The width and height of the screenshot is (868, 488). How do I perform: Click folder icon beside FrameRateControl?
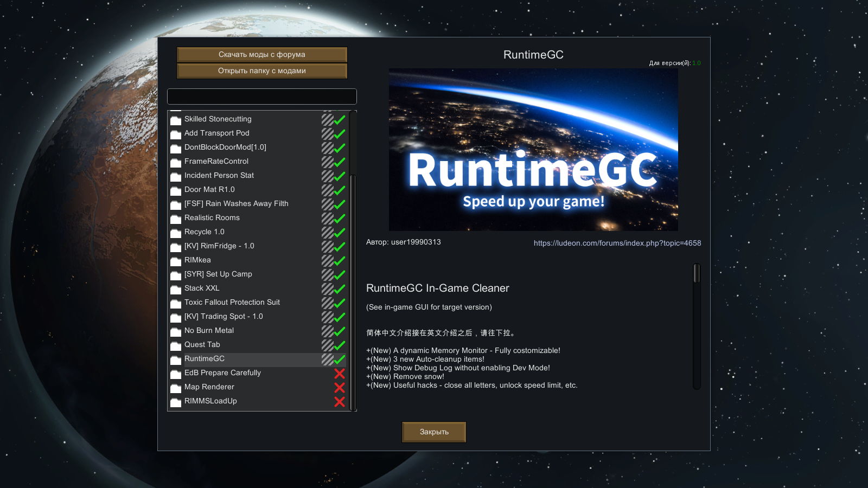pos(176,162)
